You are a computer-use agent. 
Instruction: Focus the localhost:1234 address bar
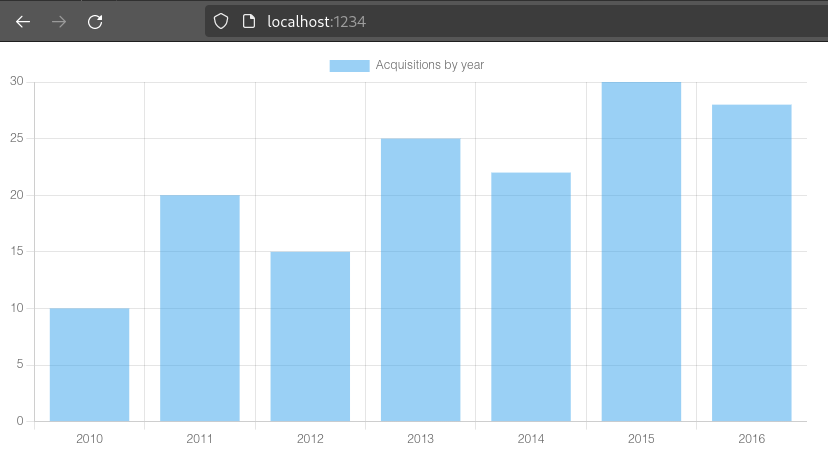[x=500, y=21]
